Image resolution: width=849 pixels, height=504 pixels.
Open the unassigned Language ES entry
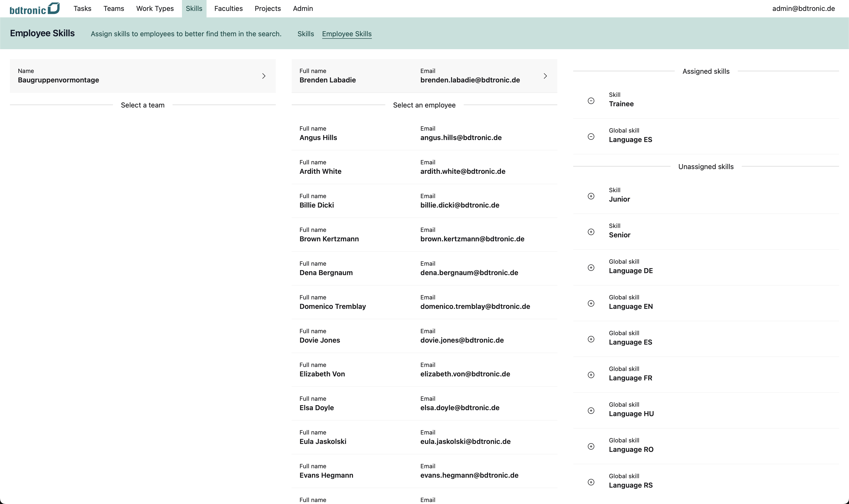(591, 339)
